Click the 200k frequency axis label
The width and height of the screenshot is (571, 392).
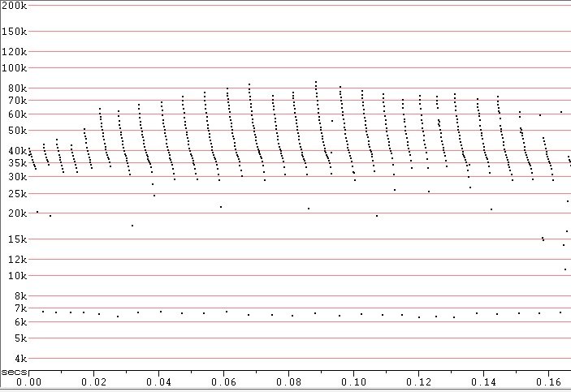pyautogui.click(x=14, y=5)
